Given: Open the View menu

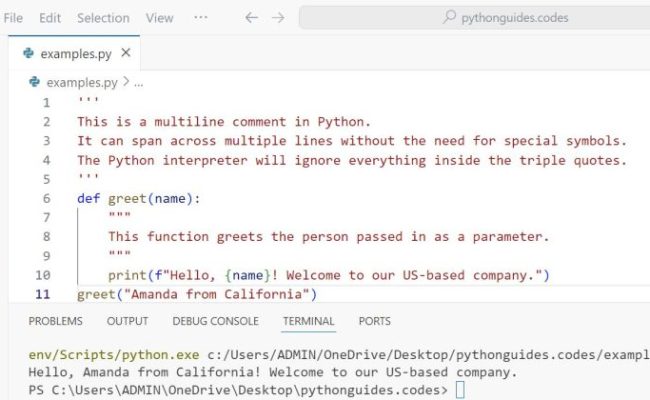Looking at the screenshot, I should pyautogui.click(x=159, y=18).
